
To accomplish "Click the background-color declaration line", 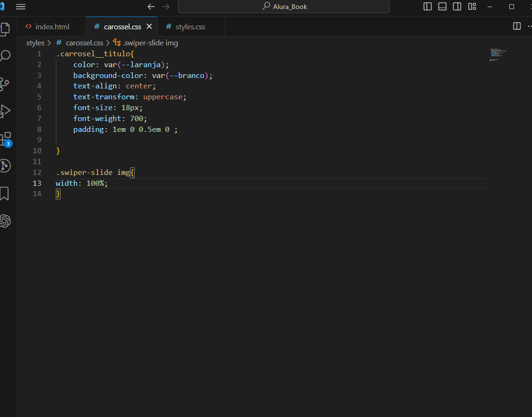I will (x=143, y=75).
